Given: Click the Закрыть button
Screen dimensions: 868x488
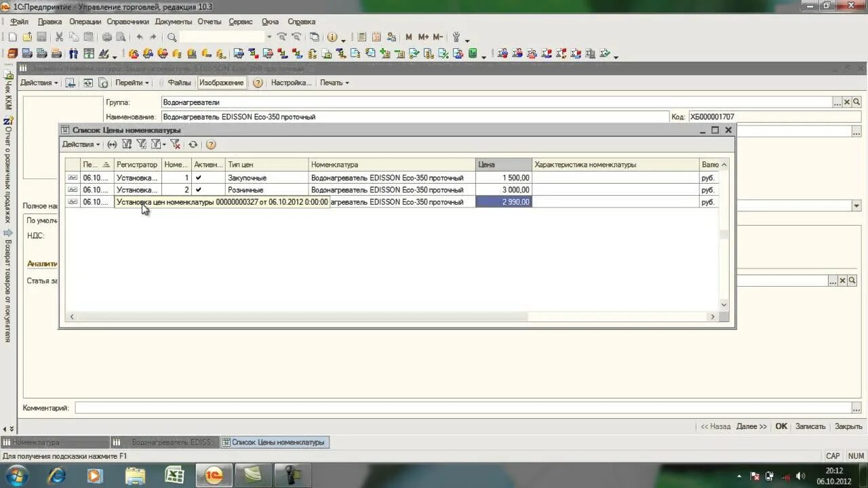Looking at the screenshot, I should pyautogui.click(x=848, y=426).
